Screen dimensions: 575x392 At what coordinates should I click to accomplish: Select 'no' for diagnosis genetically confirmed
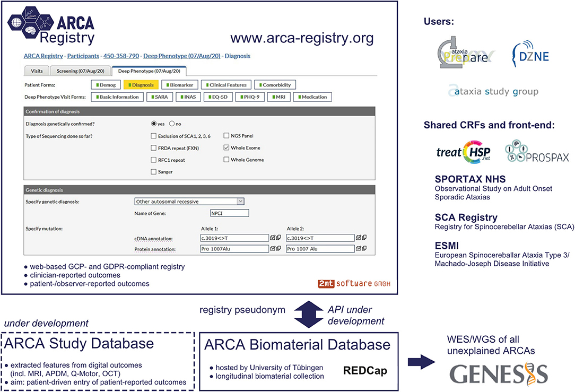tap(172, 124)
